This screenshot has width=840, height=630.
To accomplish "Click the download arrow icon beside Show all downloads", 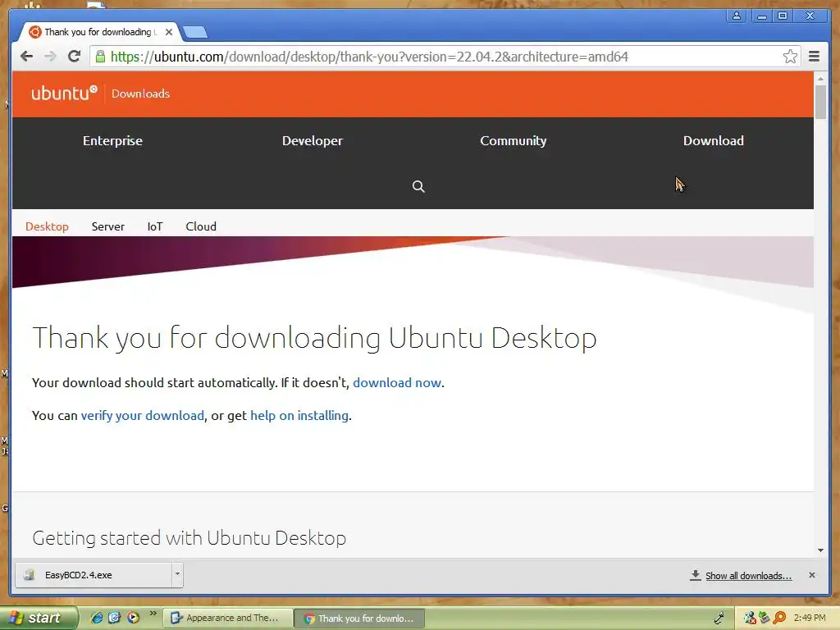I will tap(696, 575).
